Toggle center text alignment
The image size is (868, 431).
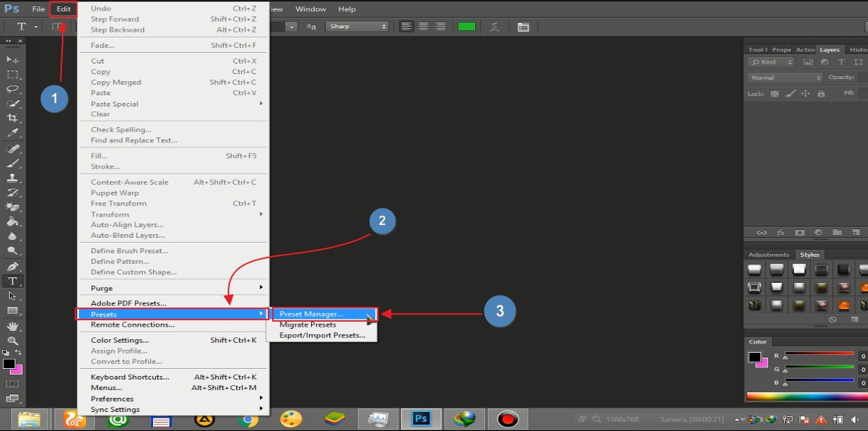click(x=423, y=27)
